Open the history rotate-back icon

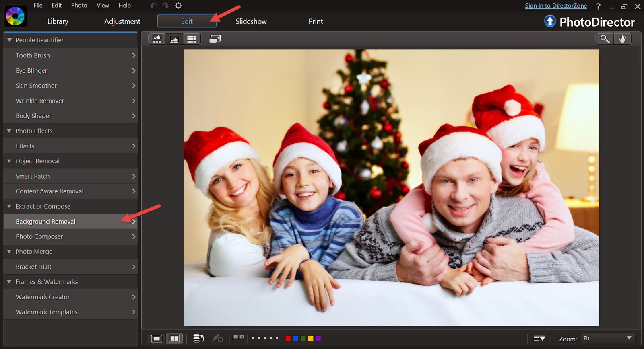(x=198, y=339)
